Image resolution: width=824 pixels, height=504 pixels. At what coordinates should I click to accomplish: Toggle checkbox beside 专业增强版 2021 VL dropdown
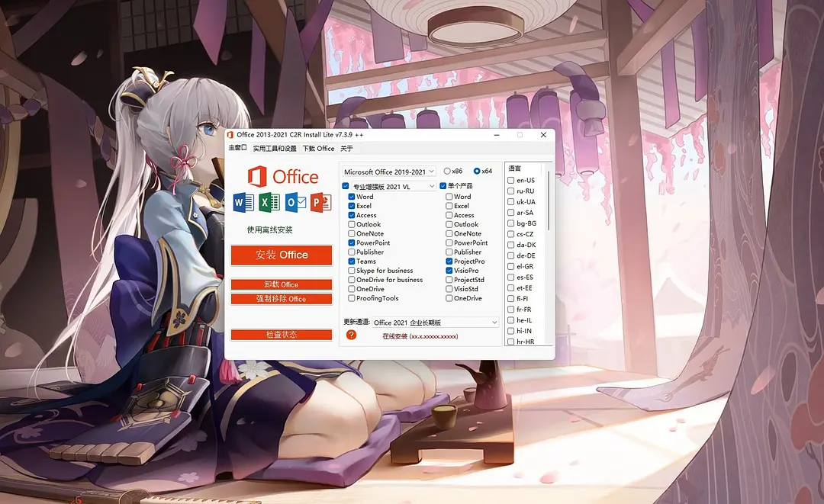tap(346, 186)
